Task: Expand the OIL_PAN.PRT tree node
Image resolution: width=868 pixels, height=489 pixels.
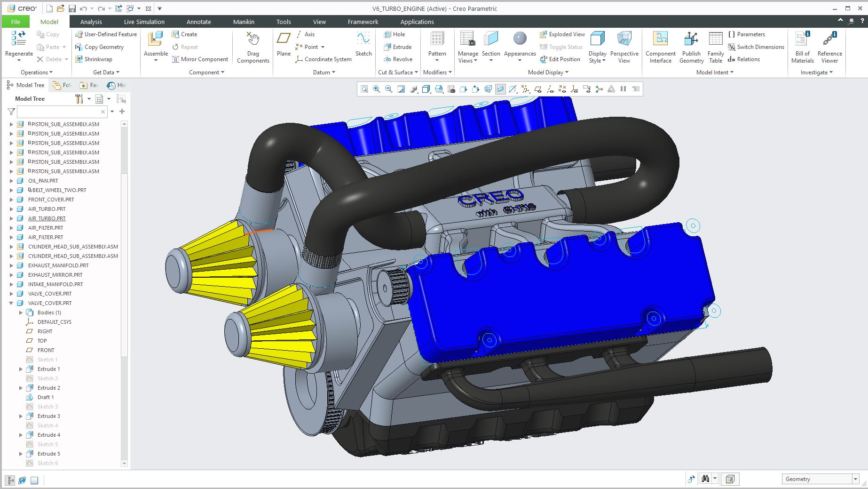Action: [x=11, y=181]
